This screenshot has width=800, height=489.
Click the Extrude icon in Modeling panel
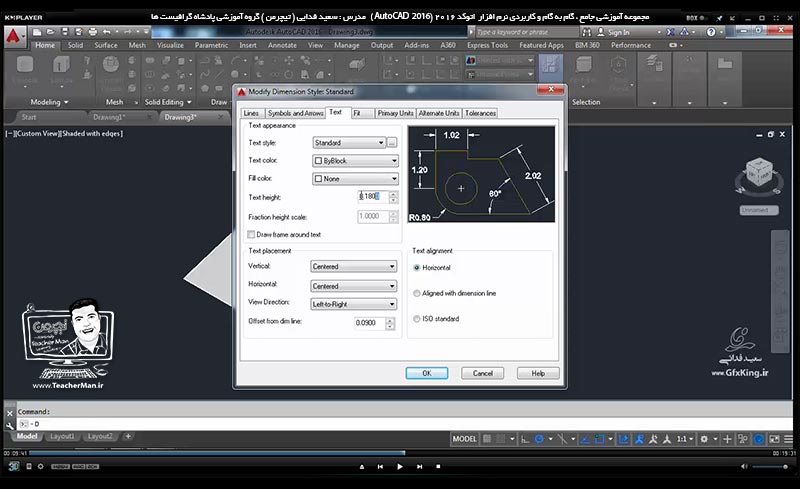click(x=61, y=65)
